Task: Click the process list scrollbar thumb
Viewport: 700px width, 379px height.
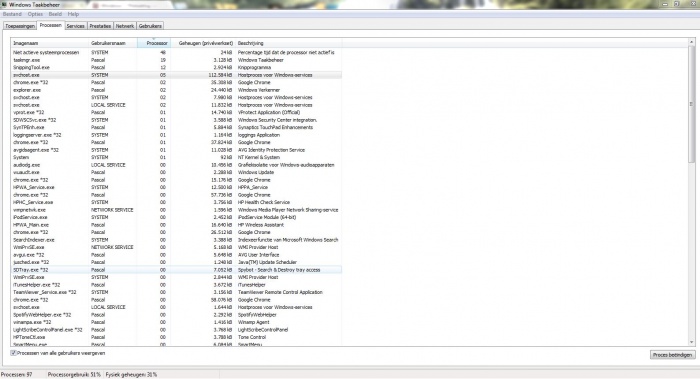Action: pos(692,104)
